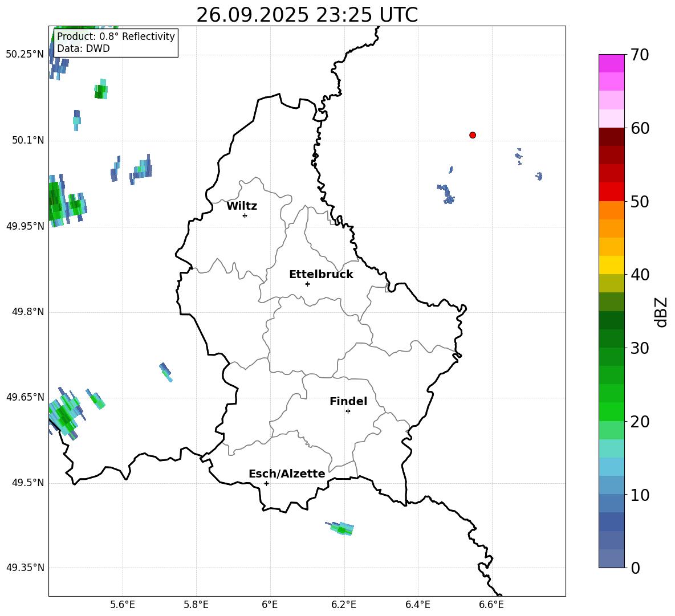Click the 6.6°E longitude label
The height and width of the screenshot is (616, 675).
[x=491, y=605]
